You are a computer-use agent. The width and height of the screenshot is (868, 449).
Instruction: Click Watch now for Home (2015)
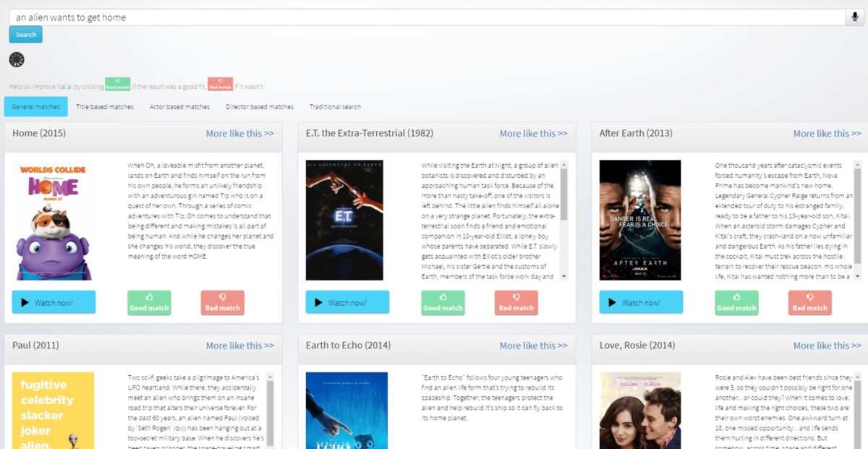pos(54,302)
